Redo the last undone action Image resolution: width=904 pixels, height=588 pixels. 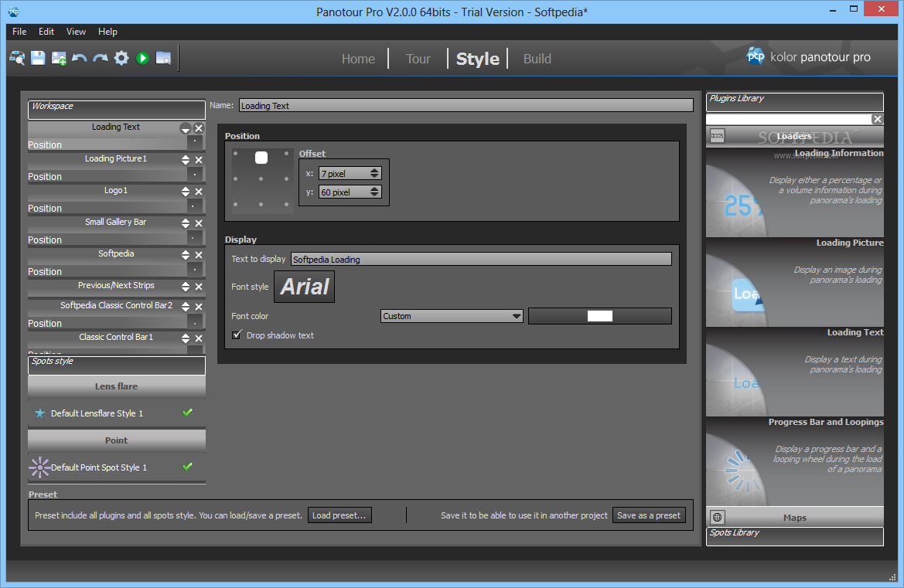[101, 58]
